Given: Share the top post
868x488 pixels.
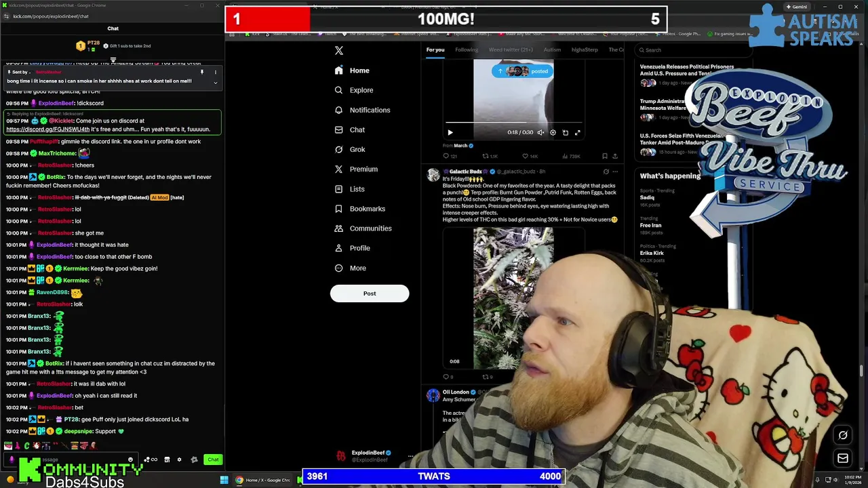Looking at the screenshot, I should pos(615,157).
